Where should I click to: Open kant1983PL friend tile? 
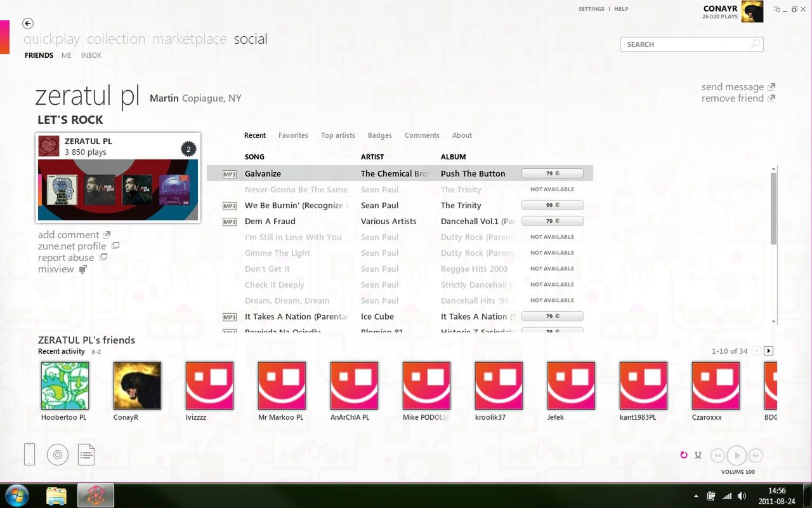tap(643, 385)
